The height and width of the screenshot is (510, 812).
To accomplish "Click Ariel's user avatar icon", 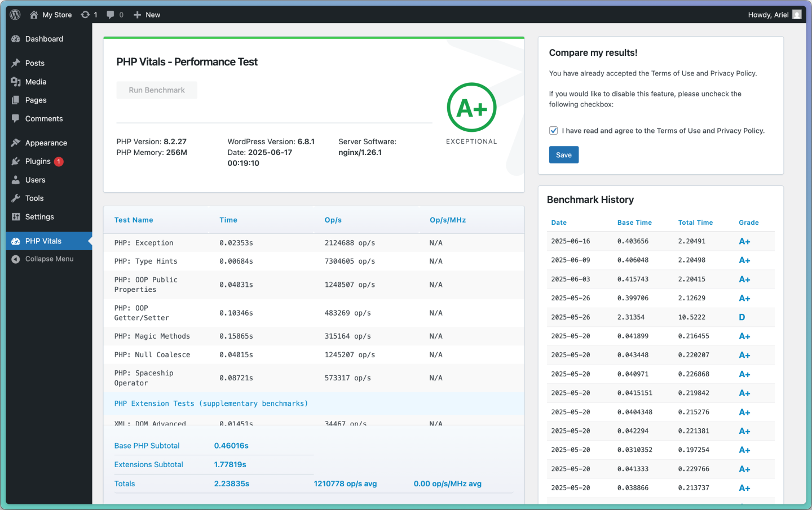I will (x=797, y=15).
